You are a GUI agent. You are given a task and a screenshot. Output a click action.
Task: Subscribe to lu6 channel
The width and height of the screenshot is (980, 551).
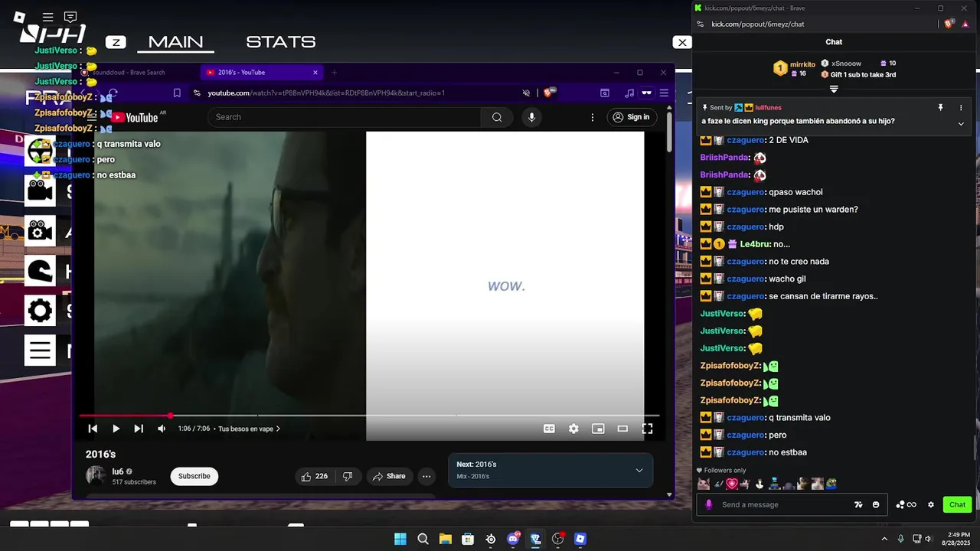194,476
